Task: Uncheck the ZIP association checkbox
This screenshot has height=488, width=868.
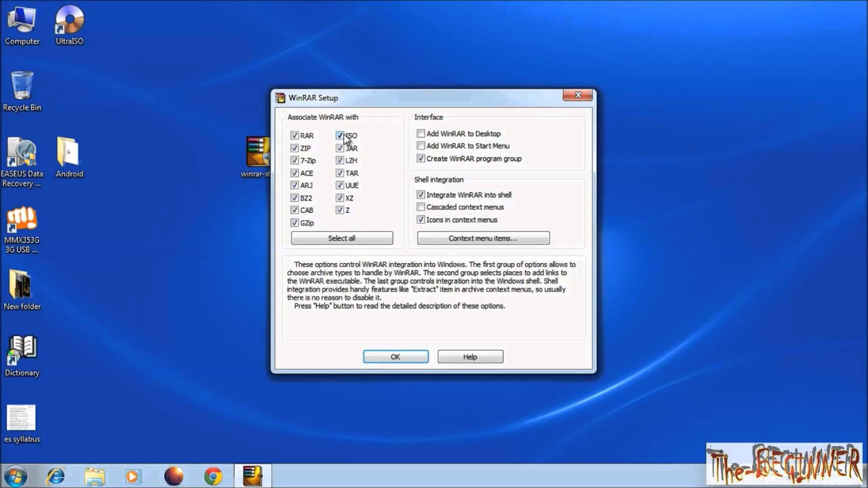Action: 294,148
